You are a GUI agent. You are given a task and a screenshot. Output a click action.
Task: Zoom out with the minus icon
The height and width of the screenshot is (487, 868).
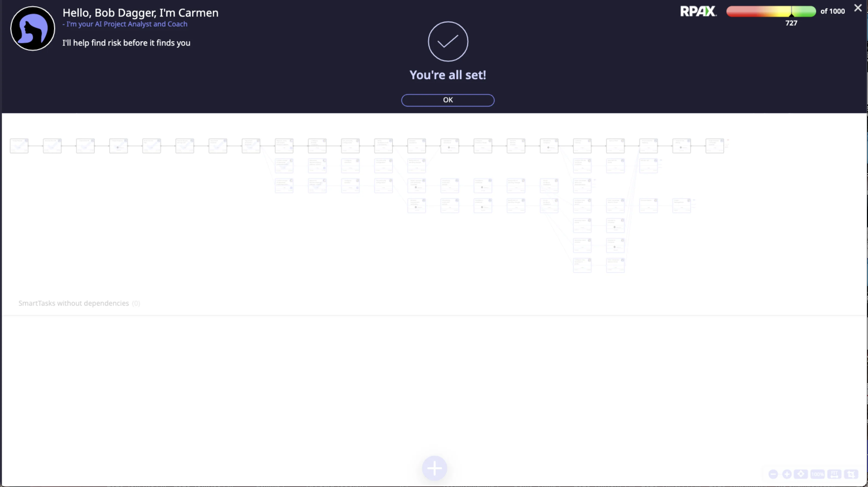[773, 474]
